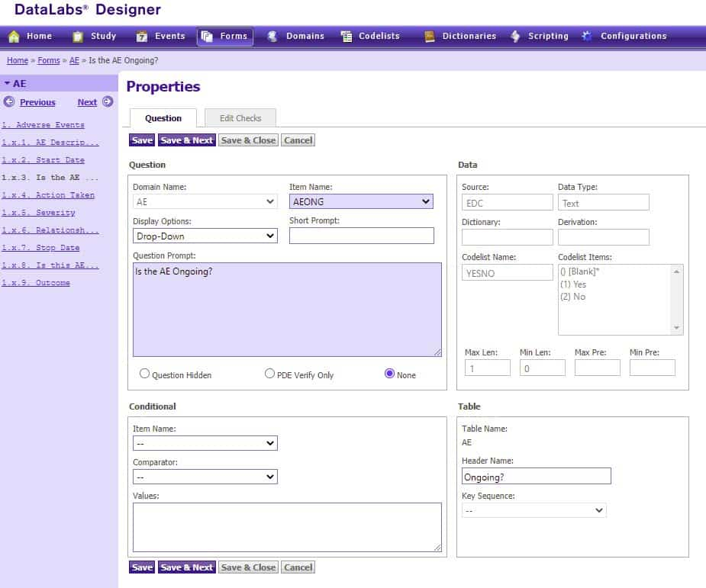Open the Events menu item
The height and width of the screenshot is (588, 706).
pos(169,36)
